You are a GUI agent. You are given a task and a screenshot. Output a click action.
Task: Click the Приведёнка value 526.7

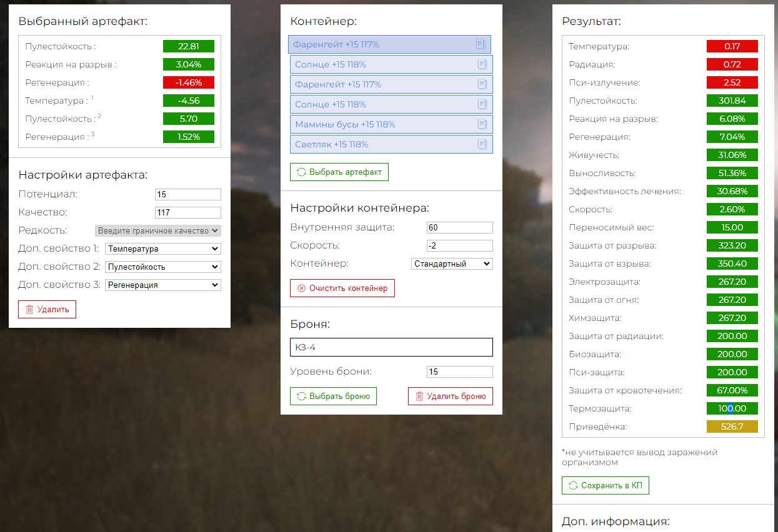732,426
